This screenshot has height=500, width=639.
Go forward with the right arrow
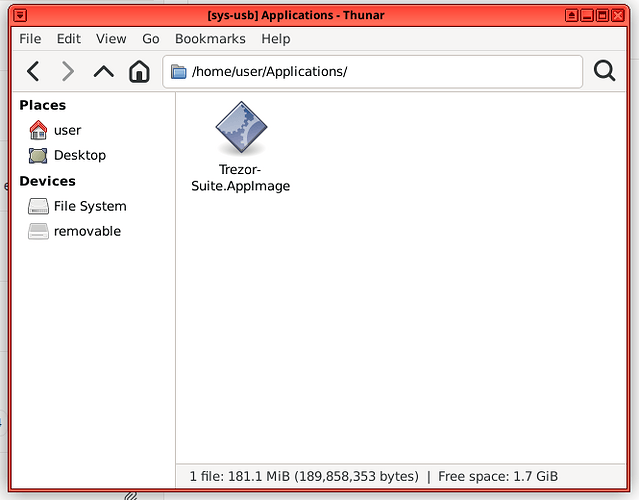(x=68, y=71)
